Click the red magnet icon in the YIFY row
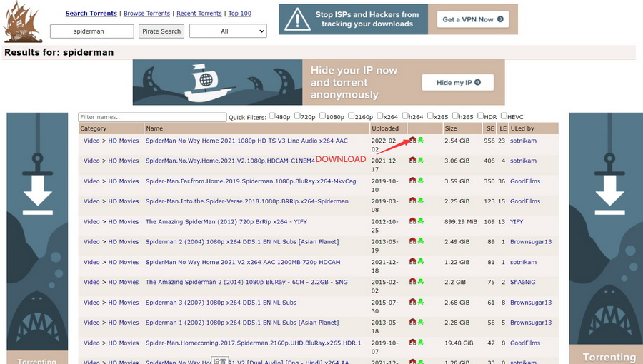643x364 pixels. pos(412,221)
